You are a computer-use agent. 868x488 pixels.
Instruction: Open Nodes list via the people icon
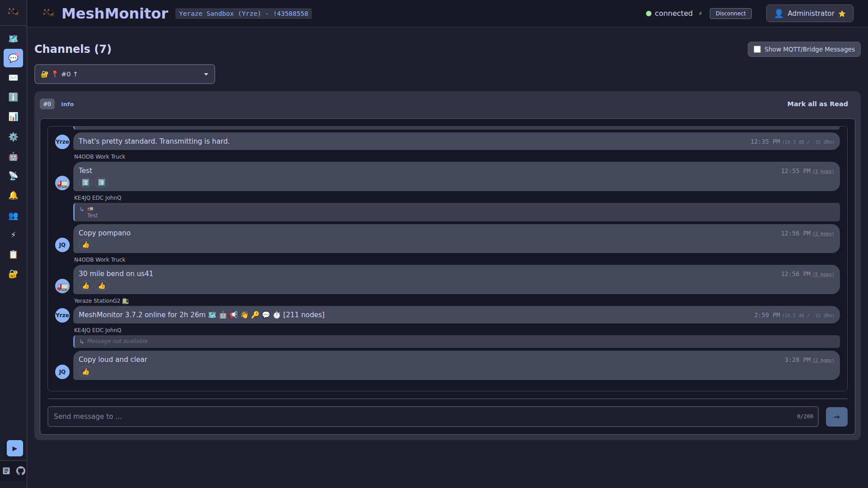pos(13,216)
